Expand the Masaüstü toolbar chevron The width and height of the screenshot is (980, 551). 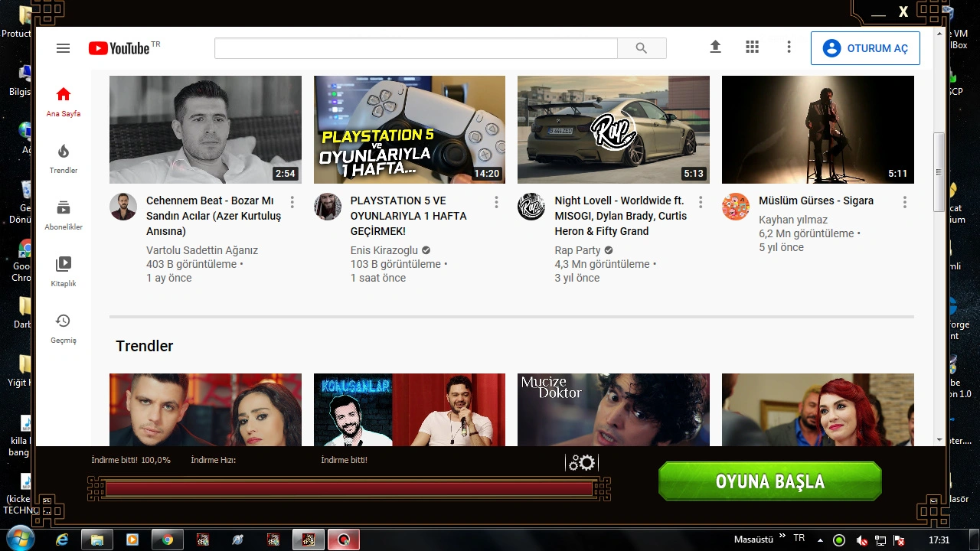pyautogui.click(x=782, y=536)
